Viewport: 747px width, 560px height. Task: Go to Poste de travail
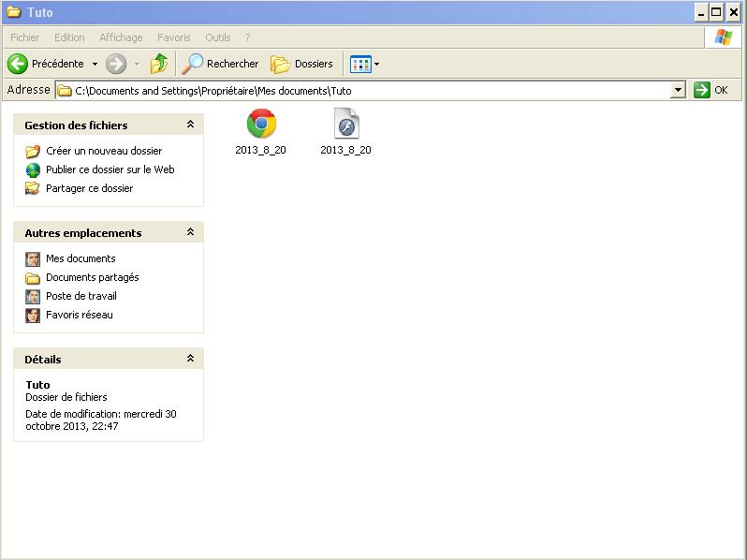coord(81,296)
